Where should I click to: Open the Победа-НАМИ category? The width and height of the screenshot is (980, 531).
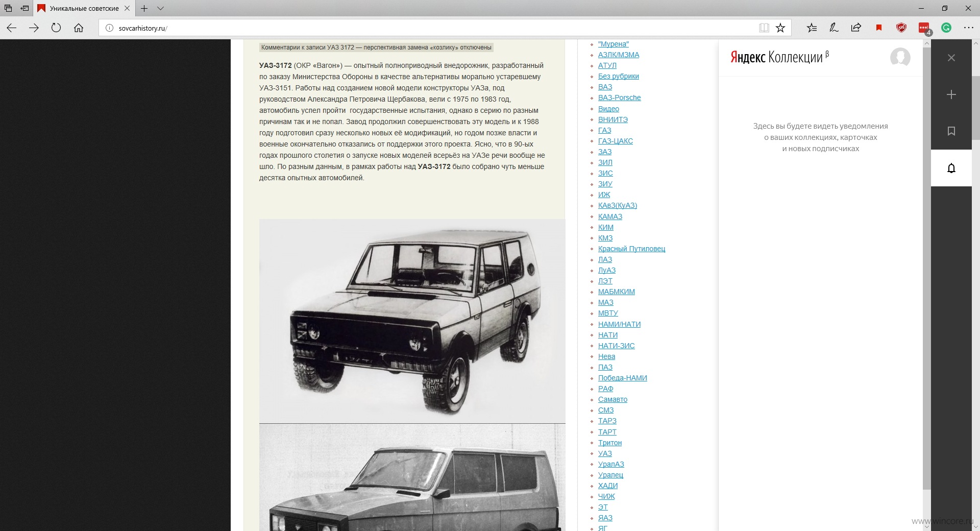click(623, 378)
